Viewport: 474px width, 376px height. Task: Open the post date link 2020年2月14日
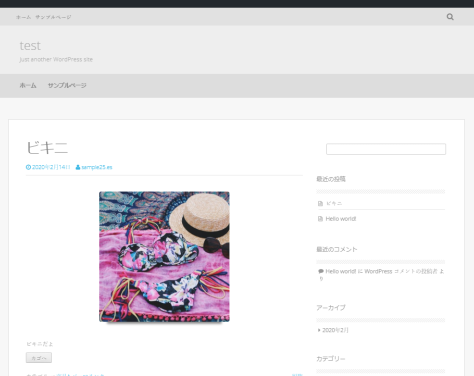[x=51, y=167]
